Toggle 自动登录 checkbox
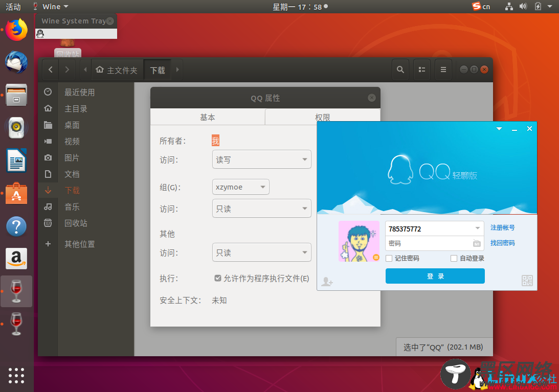Screen dimensions: 559x392 [x=454, y=259]
